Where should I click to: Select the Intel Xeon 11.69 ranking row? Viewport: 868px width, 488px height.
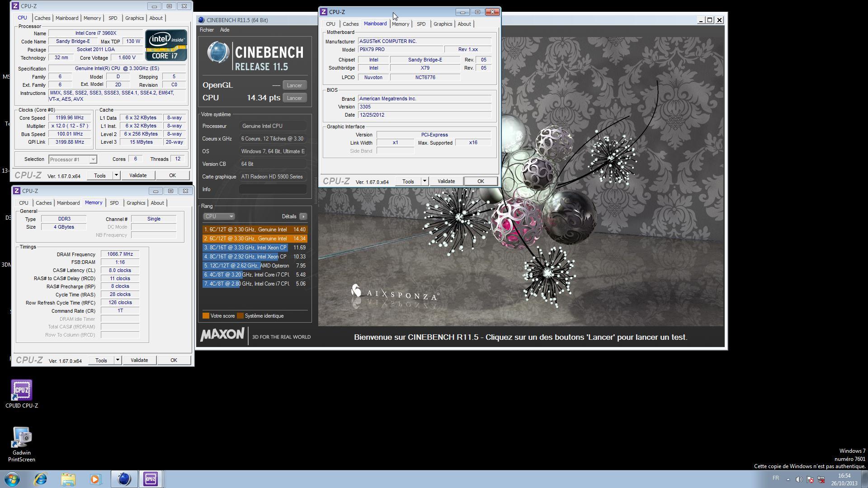click(255, 248)
